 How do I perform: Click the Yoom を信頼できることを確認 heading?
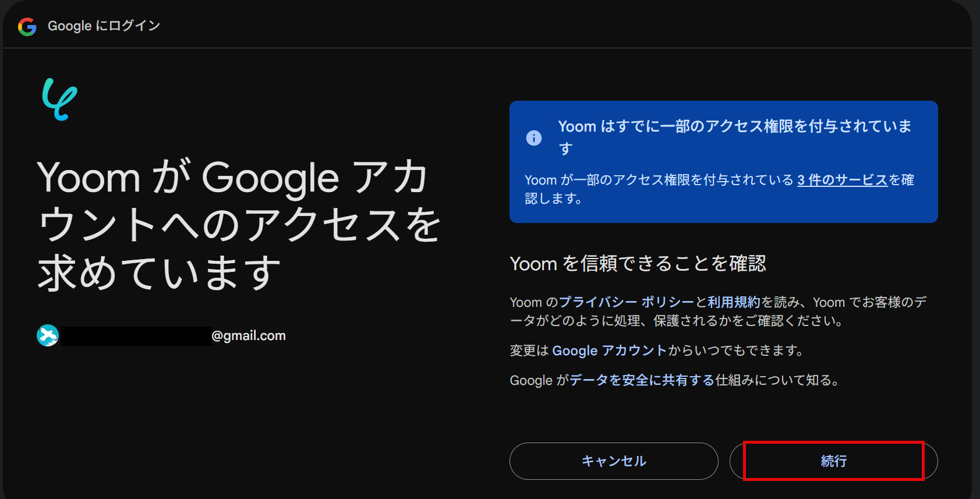(x=638, y=264)
